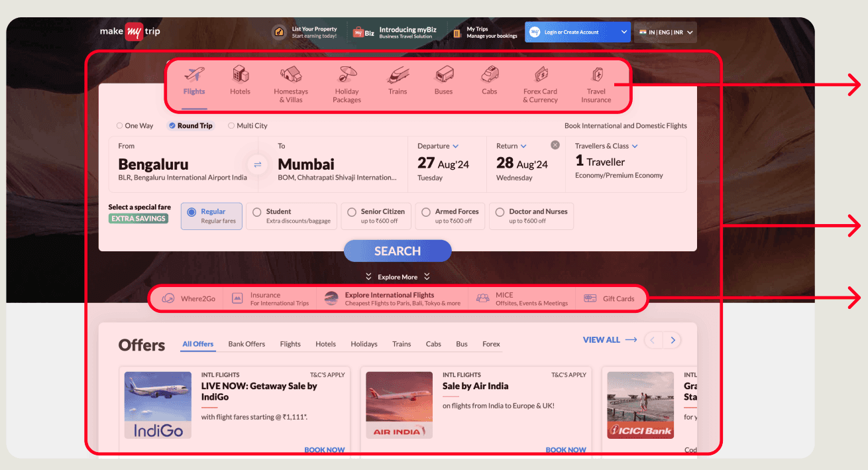Image resolution: width=868 pixels, height=470 pixels.
Task: Expand Login or Create Account dropdown arrow
Action: [624, 32]
